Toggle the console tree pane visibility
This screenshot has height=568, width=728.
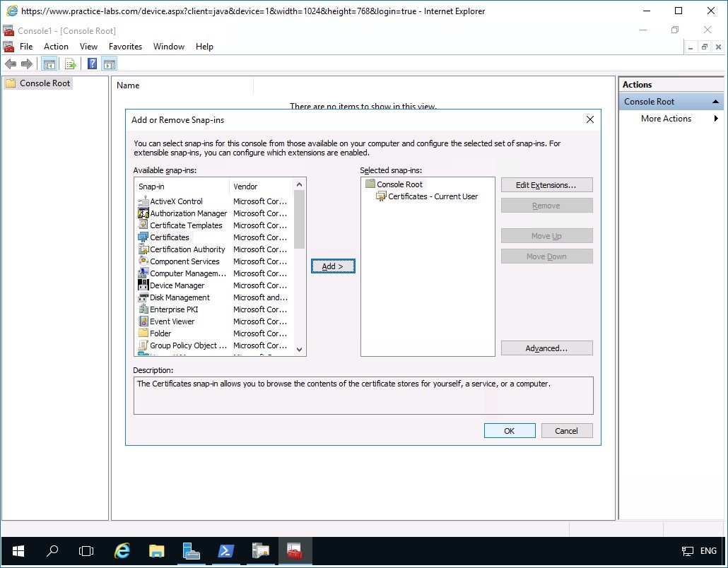[x=49, y=63]
